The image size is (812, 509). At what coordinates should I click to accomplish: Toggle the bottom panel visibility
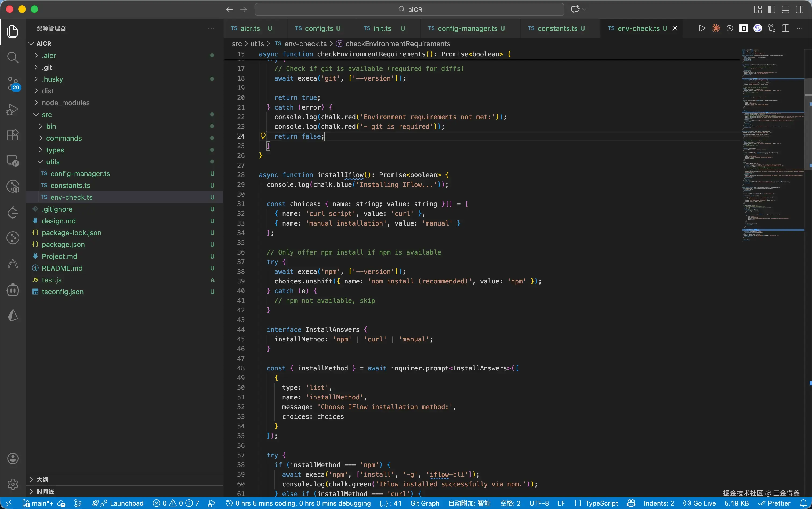pos(785,9)
